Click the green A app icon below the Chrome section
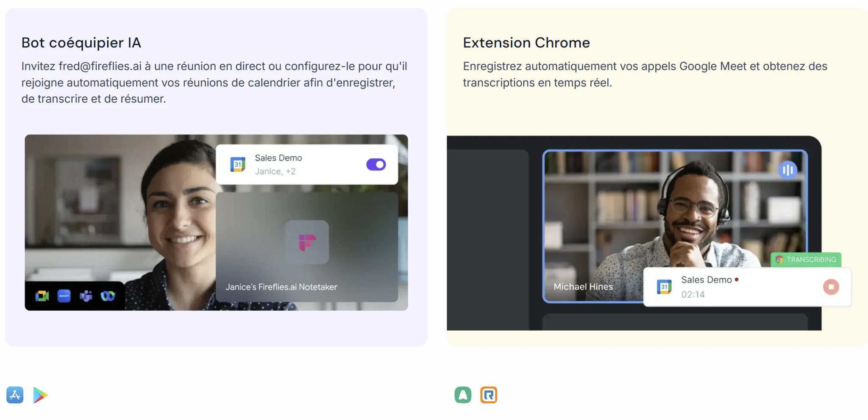 coord(463,394)
